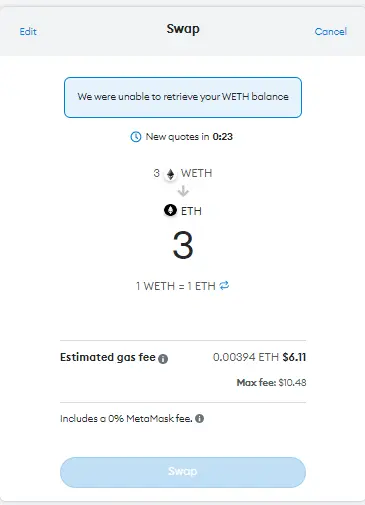Click the Max fee value
This screenshot has width=365, height=505.
pyautogui.click(x=292, y=382)
